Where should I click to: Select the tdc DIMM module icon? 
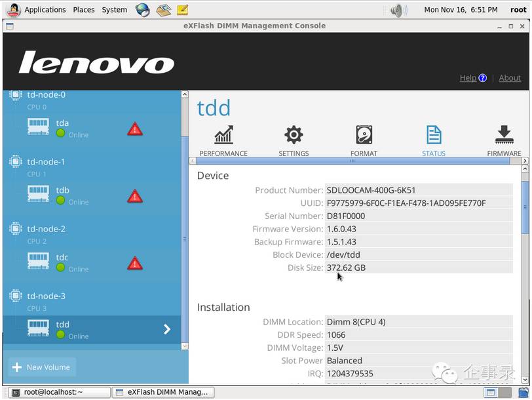[x=38, y=261]
